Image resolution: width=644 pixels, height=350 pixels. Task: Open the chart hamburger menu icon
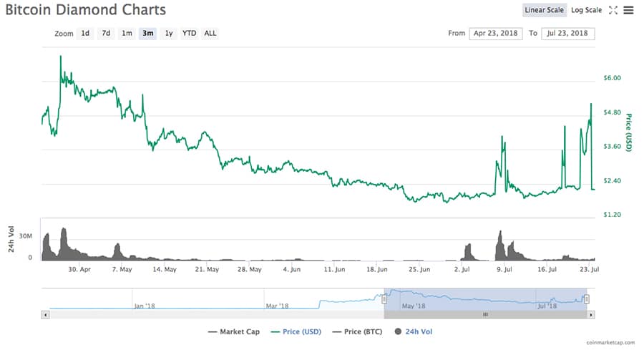629,10
